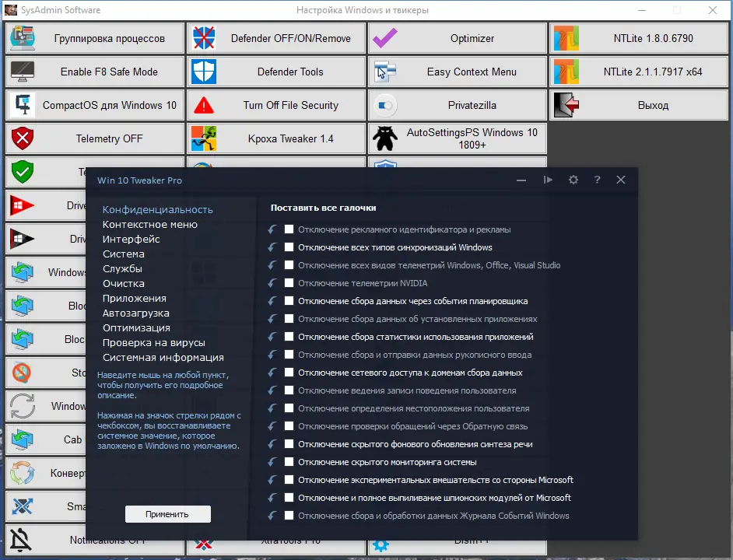The height and width of the screenshot is (560, 733).
Task: Open Оптимизация section
Action: 136,328
